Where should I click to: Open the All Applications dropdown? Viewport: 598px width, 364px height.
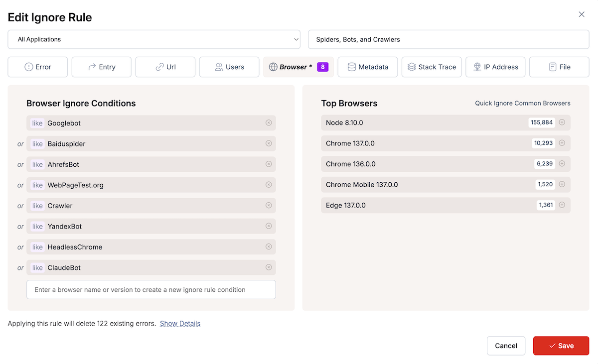pyautogui.click(x=154, y=39)
